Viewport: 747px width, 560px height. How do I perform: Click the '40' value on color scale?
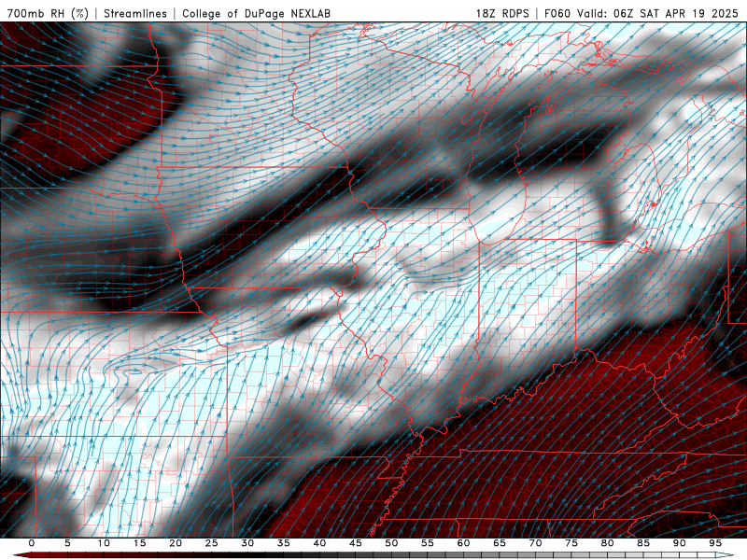319,543
